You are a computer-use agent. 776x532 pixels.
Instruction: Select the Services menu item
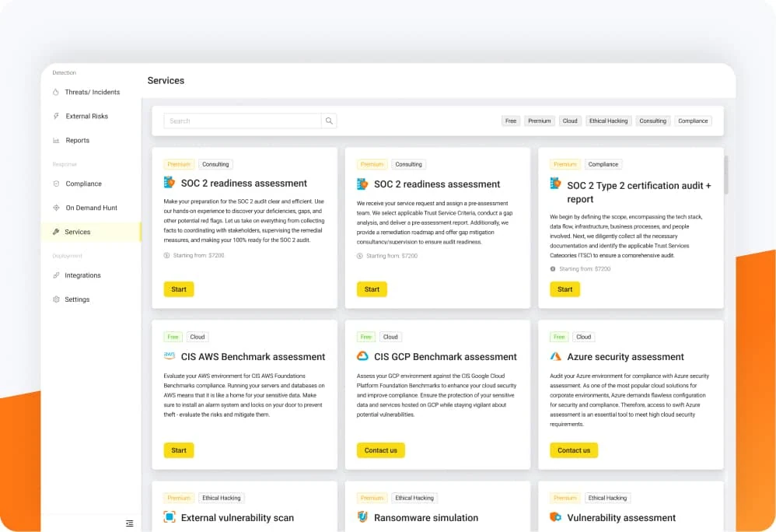pos(92,232)
